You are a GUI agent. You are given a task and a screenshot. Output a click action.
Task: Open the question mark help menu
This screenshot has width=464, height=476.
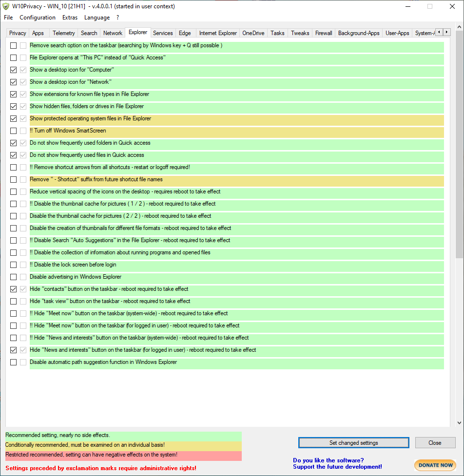tap(118, 18)
